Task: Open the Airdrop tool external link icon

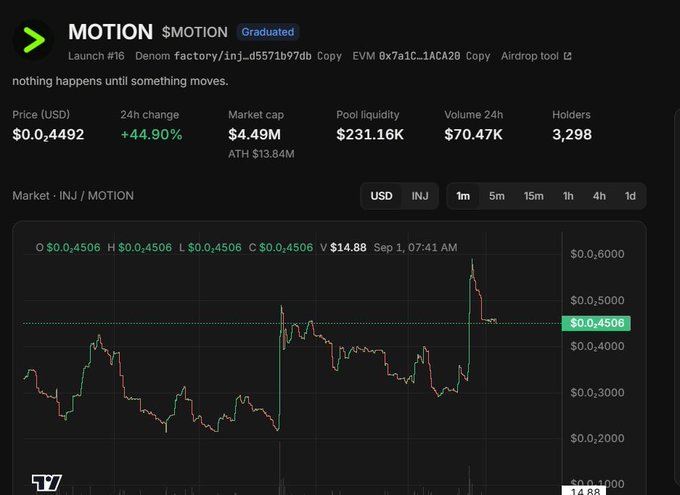Action: pyautogui.click(x=567, y=56)
